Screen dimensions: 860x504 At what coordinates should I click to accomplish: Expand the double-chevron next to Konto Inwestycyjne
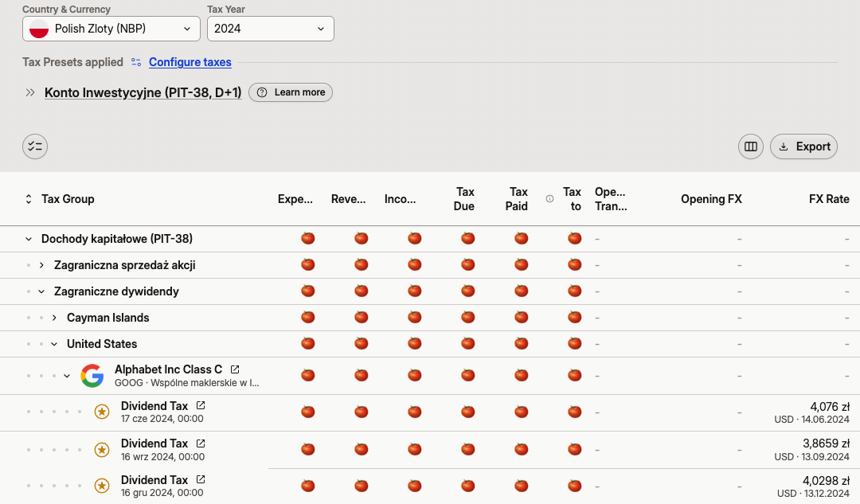point(30,92)
